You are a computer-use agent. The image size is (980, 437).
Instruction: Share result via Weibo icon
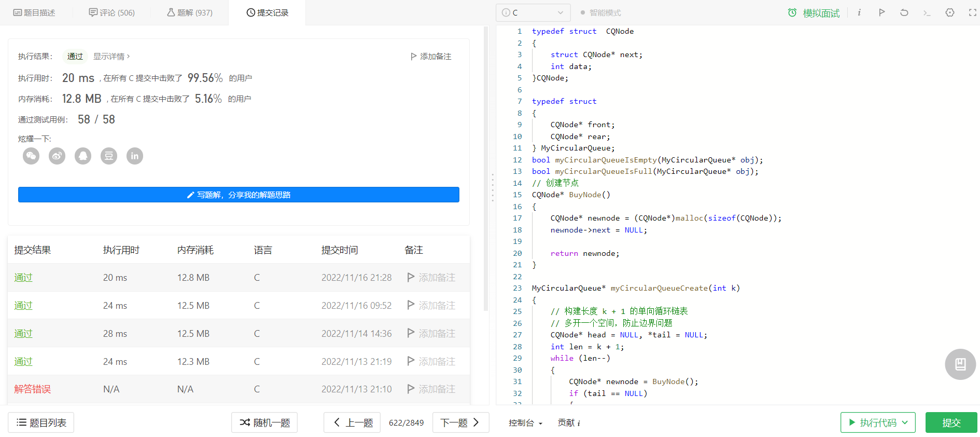click(x=57, y=156)
